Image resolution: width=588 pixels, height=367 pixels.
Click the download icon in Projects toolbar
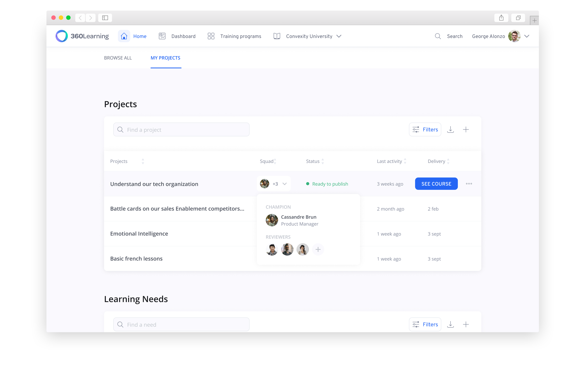click(450, 130)
